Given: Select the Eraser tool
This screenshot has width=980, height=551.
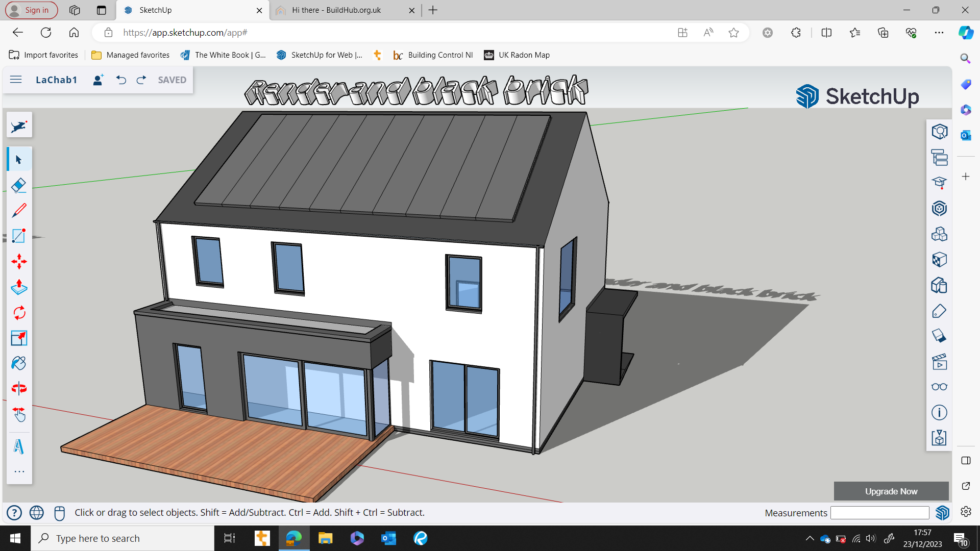Looking at the screenshot, I should [19, 185].
